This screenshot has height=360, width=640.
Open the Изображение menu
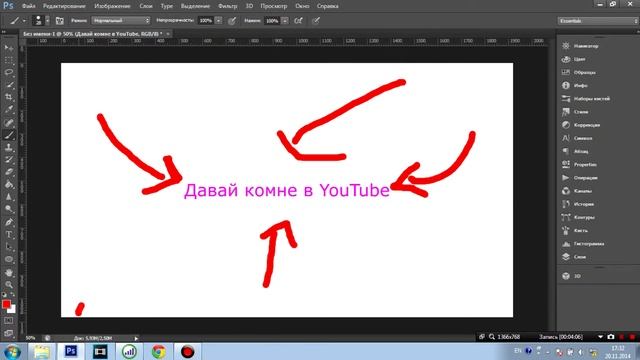coord(112,6)
